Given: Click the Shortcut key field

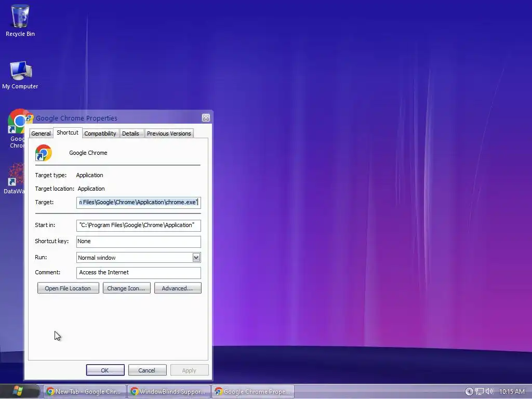Looking at the screenshot, I should 138,242.
